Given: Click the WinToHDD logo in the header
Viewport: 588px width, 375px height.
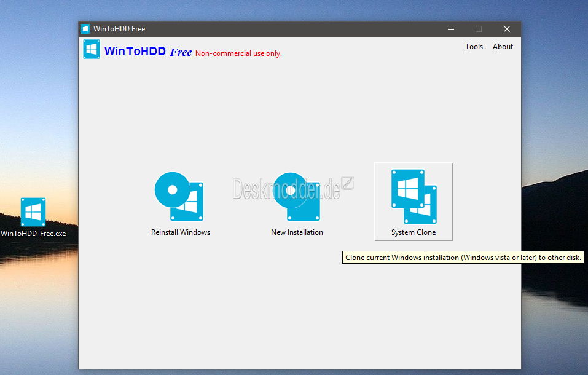Looking at the screenshot, I should point(92,49).
